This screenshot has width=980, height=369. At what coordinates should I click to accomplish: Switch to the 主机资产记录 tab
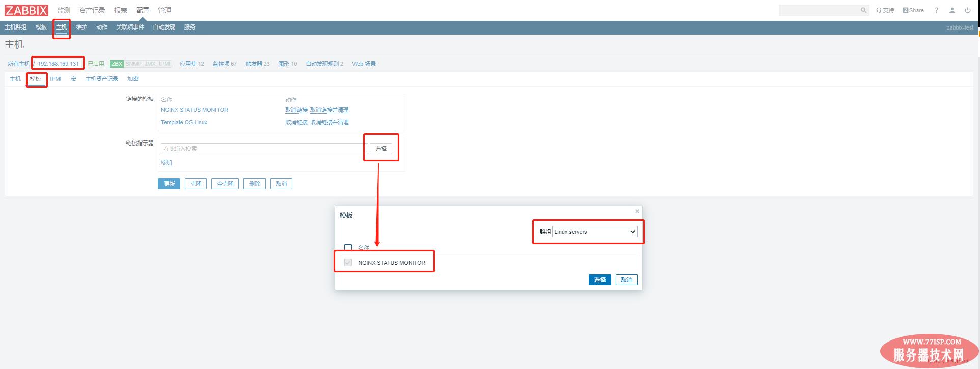click(x=102, y=79)
